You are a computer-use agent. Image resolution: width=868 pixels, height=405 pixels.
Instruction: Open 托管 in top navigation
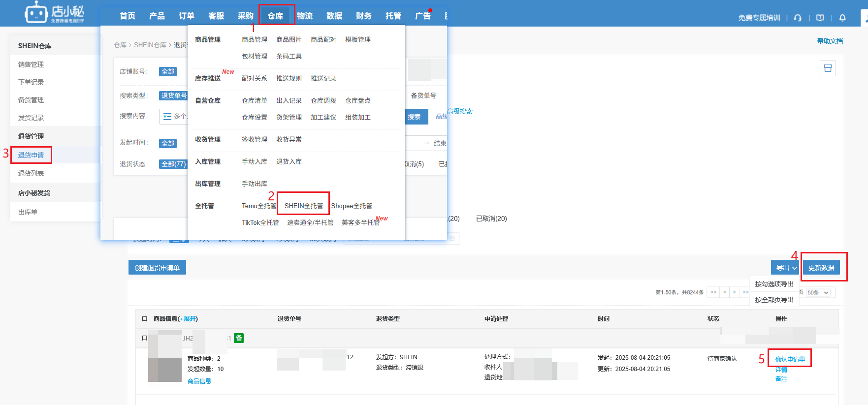click(393, 16)
